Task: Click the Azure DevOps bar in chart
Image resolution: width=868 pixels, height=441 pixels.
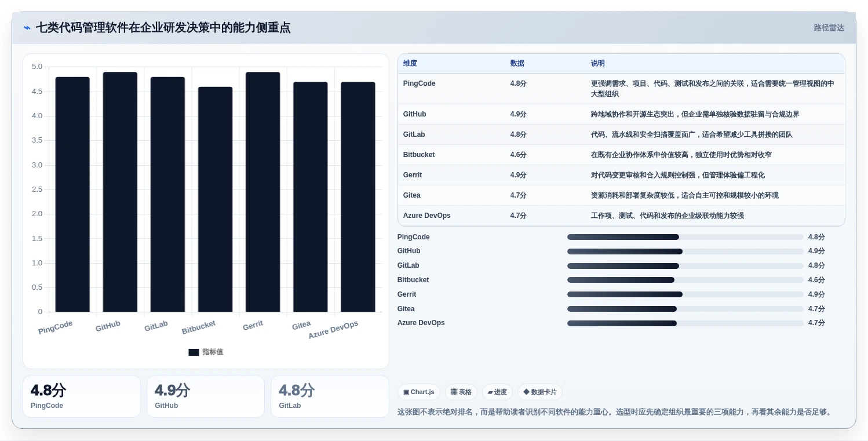Action: coord(358,197)
